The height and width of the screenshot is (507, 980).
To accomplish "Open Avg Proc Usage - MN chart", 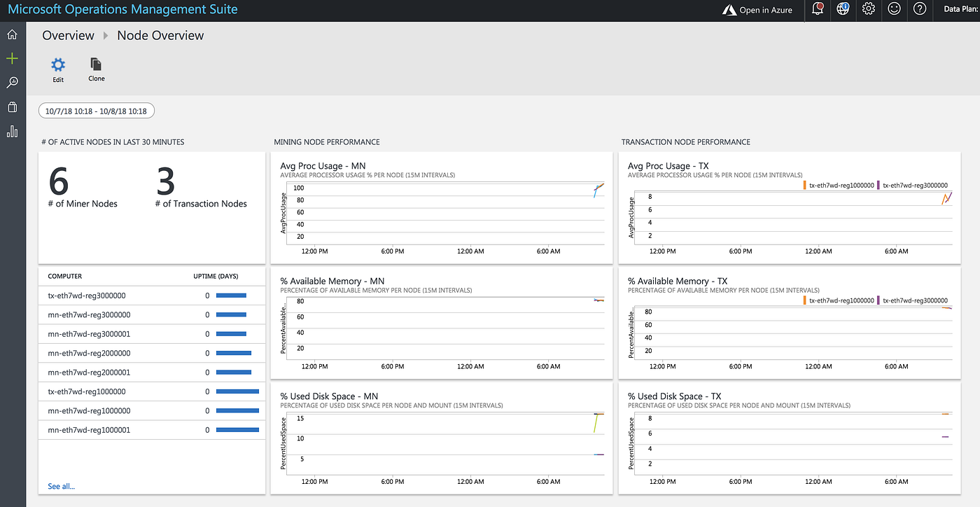I will (443, 209).
